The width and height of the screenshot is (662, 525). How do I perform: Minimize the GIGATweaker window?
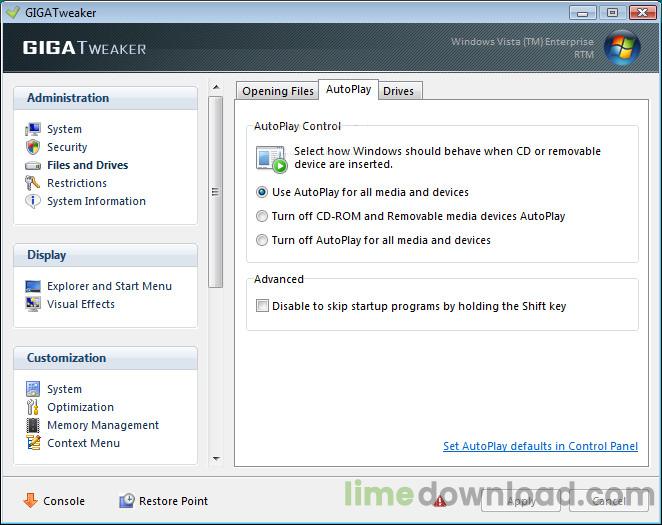point(582,13)
